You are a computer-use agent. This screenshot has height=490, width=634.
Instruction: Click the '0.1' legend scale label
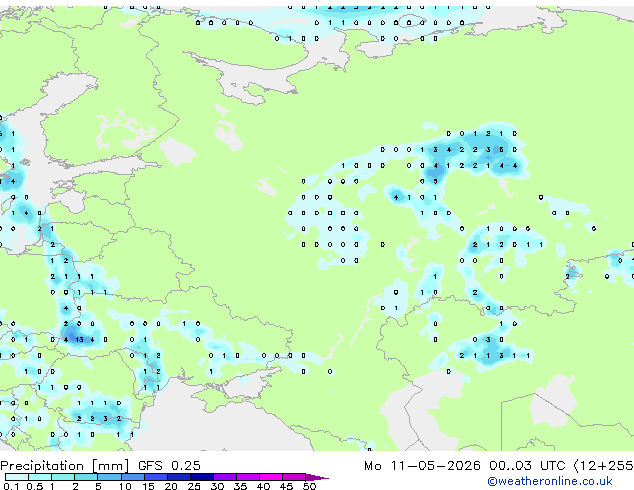(x=11, y=486)
